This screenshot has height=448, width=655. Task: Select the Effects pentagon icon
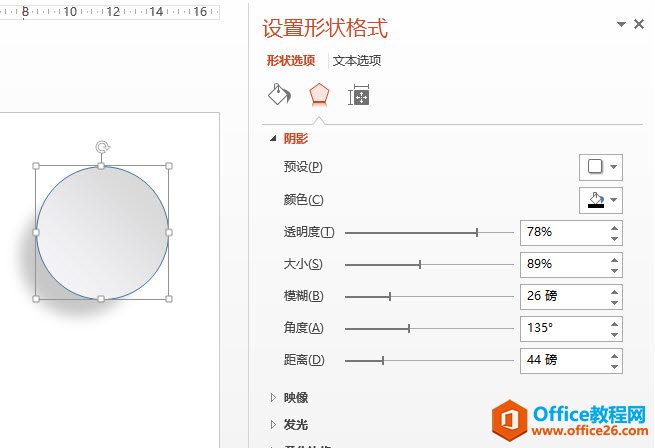[x=318, y=95]
